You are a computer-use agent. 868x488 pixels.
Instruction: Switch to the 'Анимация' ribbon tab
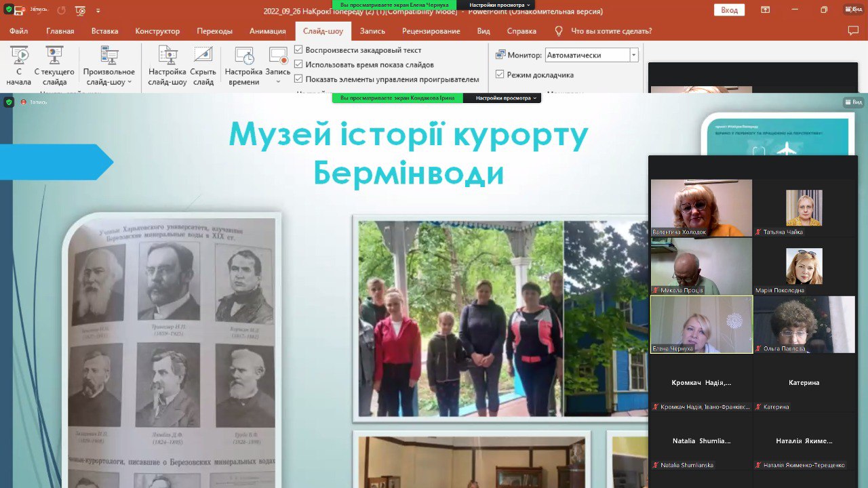tap(267, 31)
